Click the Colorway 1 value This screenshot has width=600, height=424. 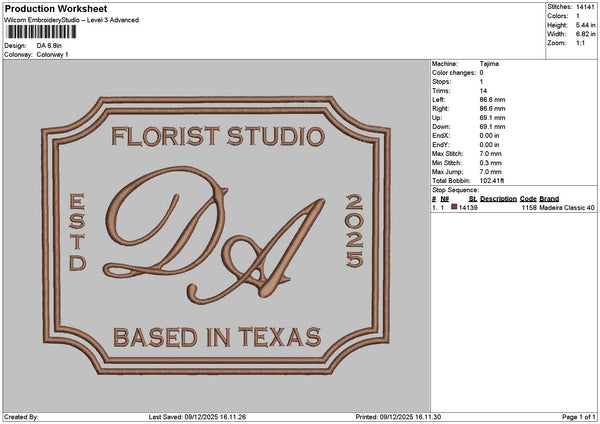coord(53,54)
